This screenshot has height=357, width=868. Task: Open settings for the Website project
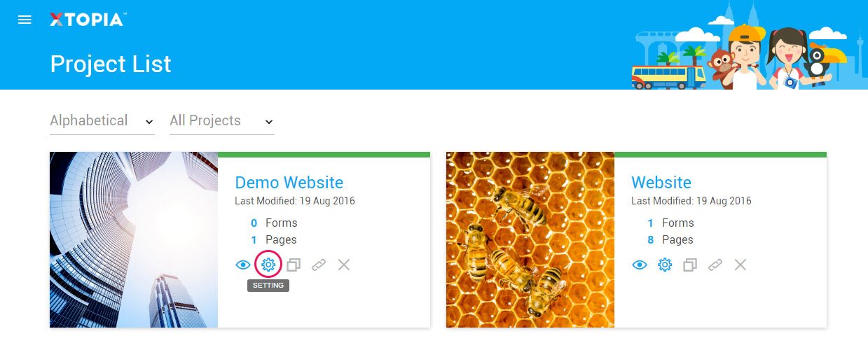[x=665, y=265]
